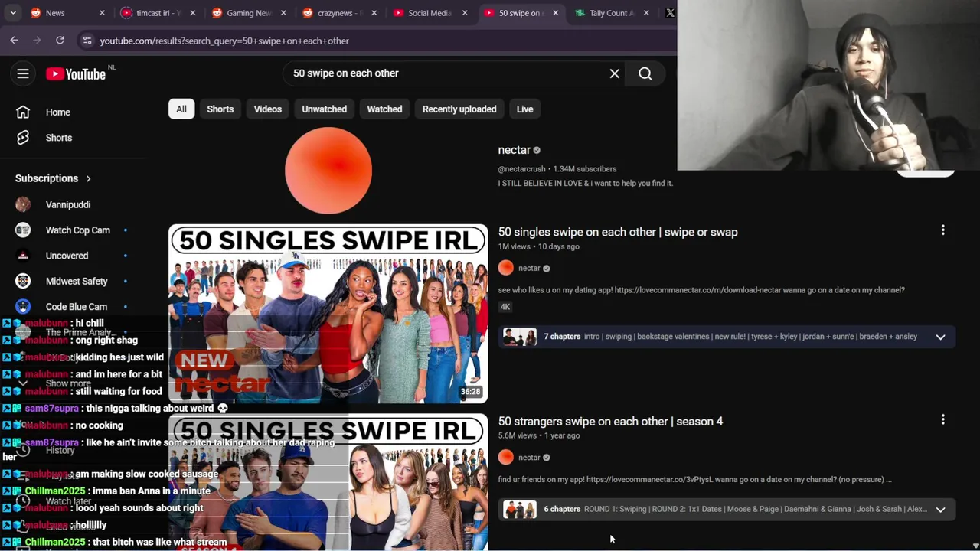Open more options for swipe or swap video
Screen dimensions: 980x551
(942, 230)
